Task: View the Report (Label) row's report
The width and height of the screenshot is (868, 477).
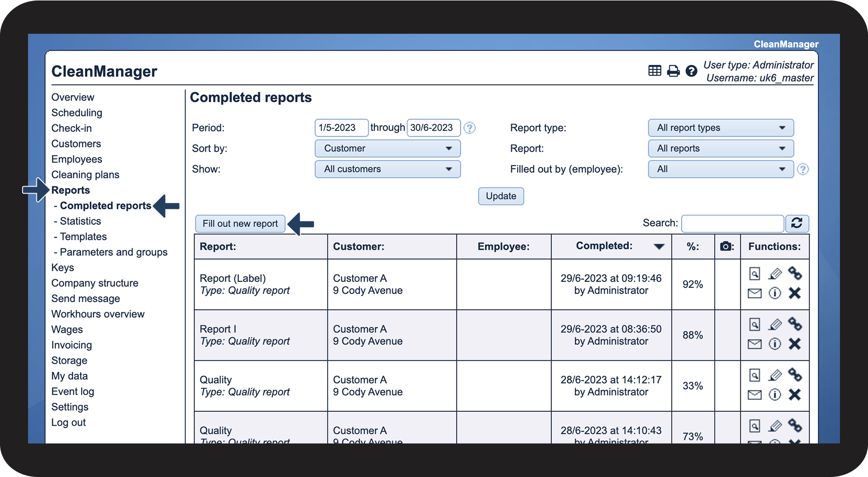Action: [x=755, y=274]
